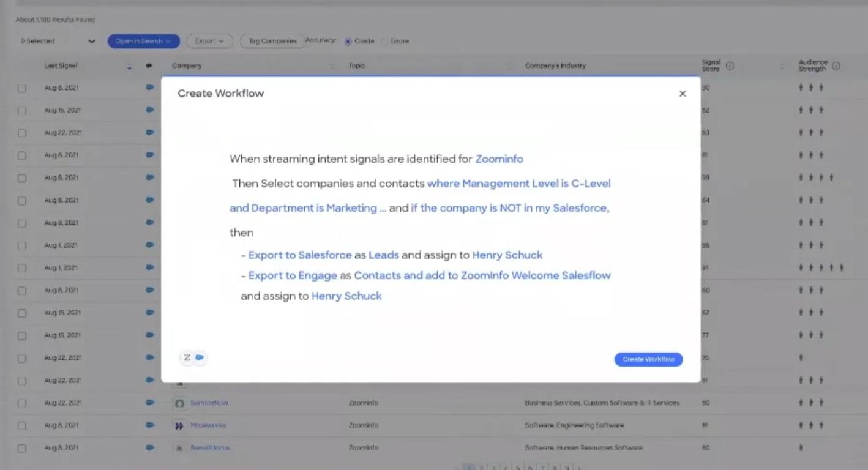The image size is (868, 470).
Task: Close the Create Workflow dialog
Action: (683, 94)
